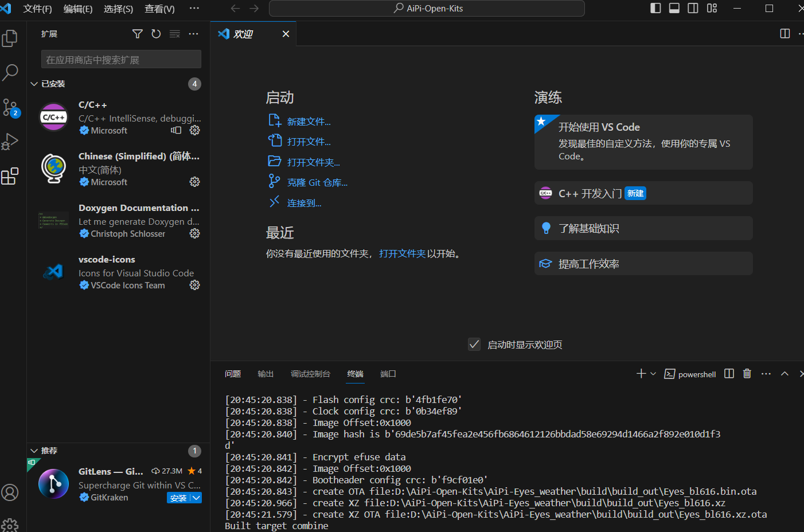Open the C++ 开发入门 walkthrough

[x=643, y=193]
